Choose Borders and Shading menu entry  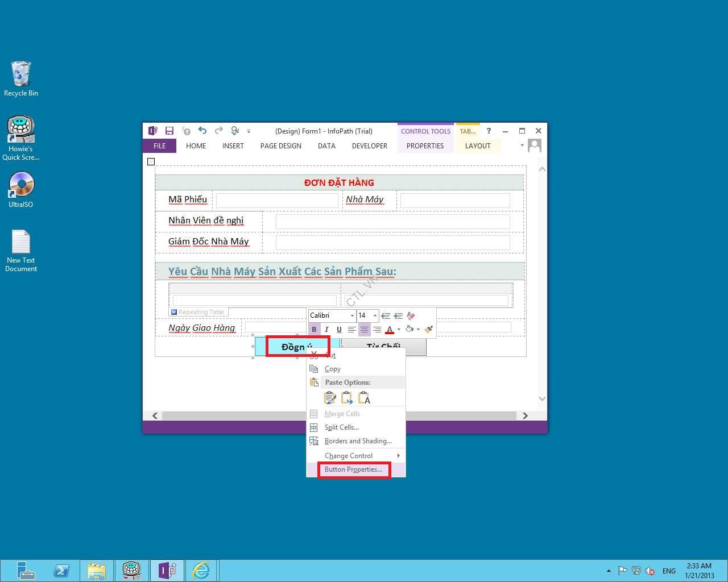click(x=358, y=441)
